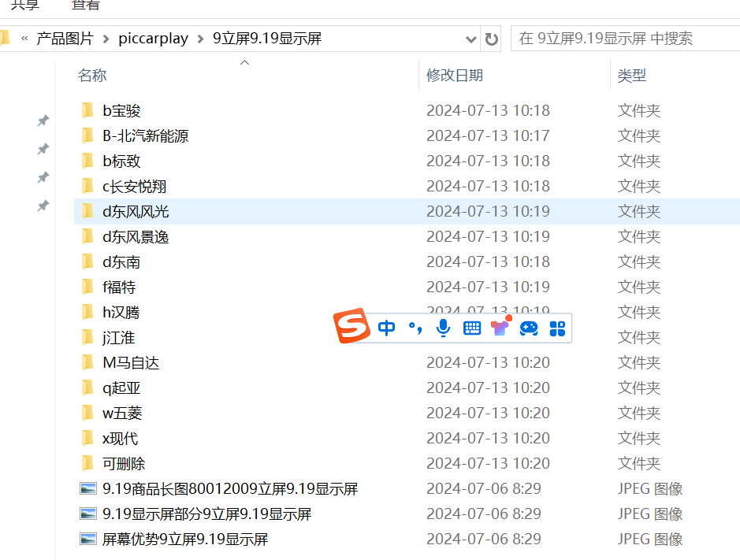The image size is (740, 560).
Task: Select folder icon of d东风景逸
Action: 87,236
